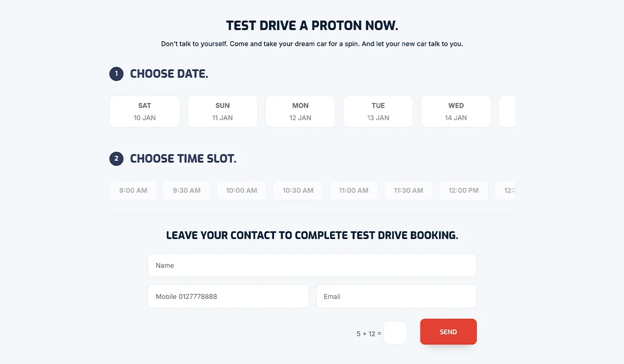Select TUE 13 JAN date card
This screenshot has width=624, height=364.
(x=378, y=111)
